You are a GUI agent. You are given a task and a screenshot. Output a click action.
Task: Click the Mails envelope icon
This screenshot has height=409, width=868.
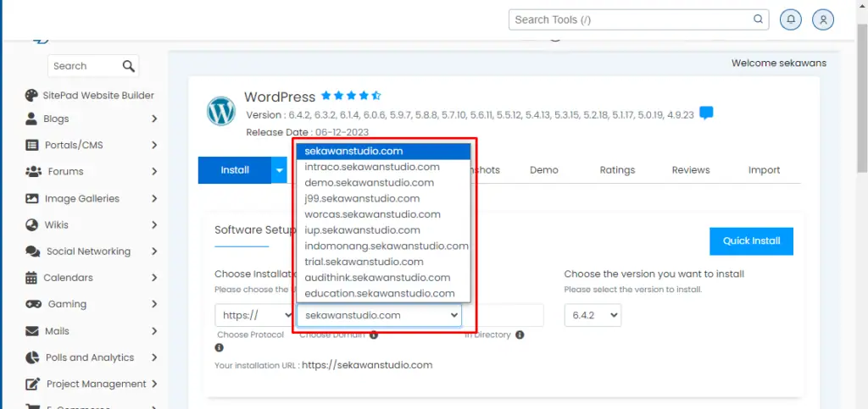point(32,331)
